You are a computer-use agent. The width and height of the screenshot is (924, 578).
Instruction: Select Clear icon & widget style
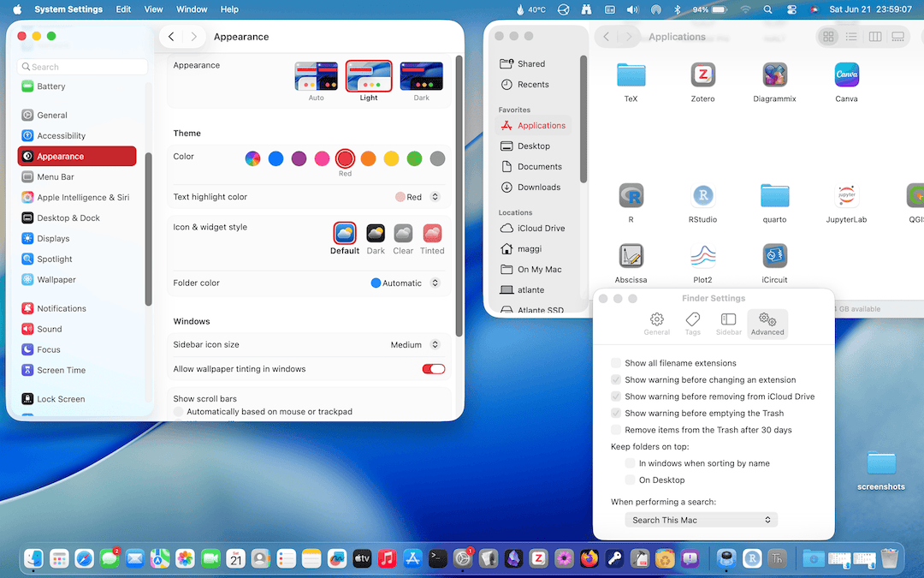click(x=403, y=234)
